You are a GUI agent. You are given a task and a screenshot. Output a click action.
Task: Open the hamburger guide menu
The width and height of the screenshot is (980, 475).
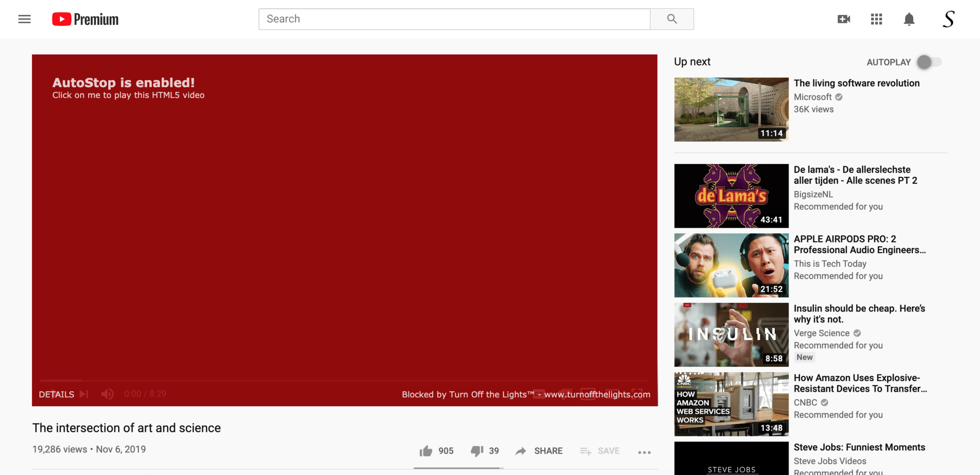pos(24,19)
